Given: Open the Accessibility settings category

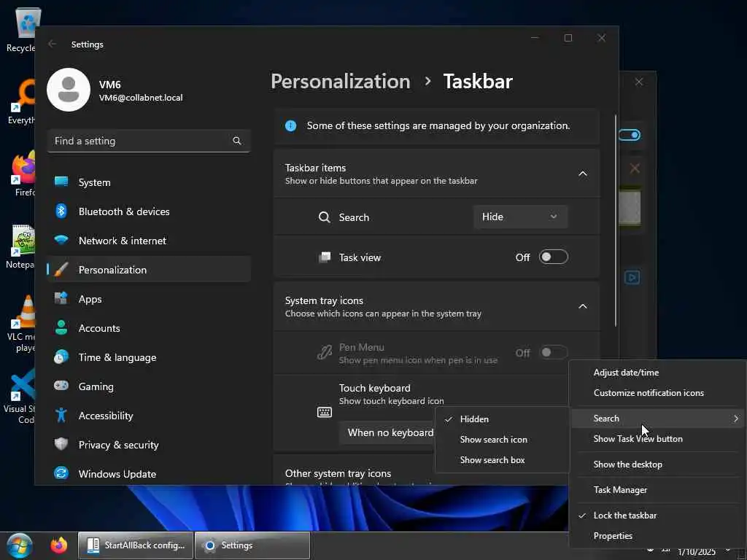Looking at the screenshot, I should pyautogui.click(x=149, y=416).
